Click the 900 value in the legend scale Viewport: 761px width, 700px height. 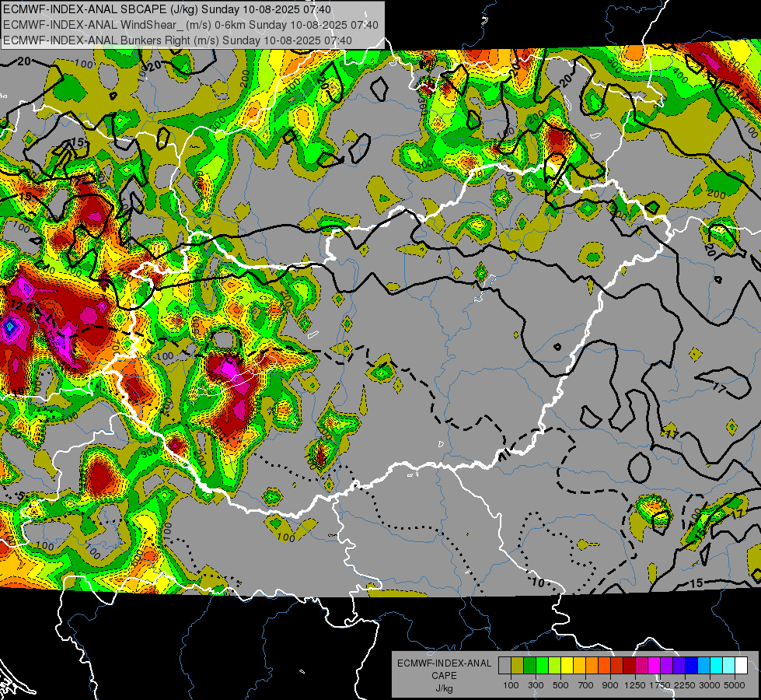610,685
